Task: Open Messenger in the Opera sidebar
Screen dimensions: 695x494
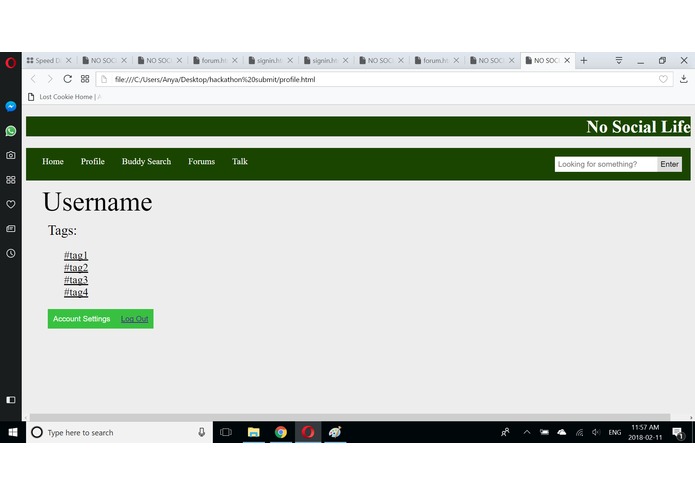Action: point(11,106)
